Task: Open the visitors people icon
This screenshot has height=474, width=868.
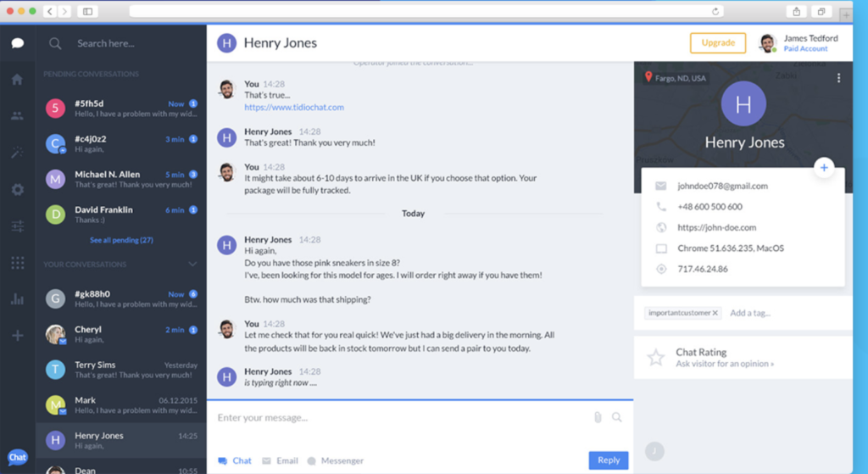Action: pos(17,115)
